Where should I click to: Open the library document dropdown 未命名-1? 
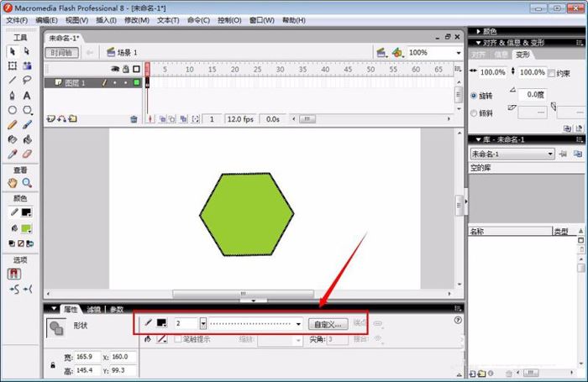pos(512,154)
